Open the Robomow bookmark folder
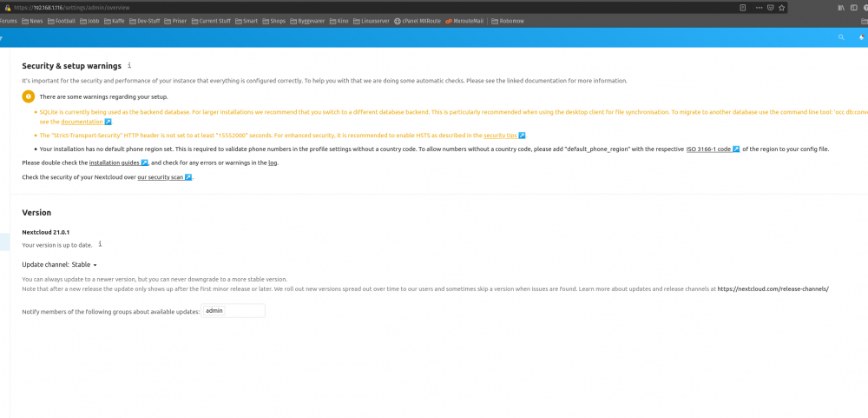 coord(508,21)
